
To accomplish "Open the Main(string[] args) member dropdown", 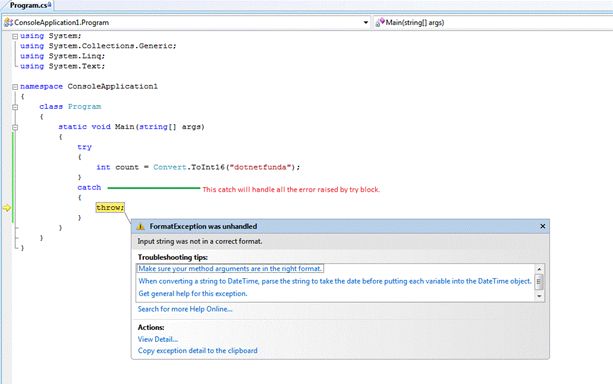I will click(x=493, y=23).
